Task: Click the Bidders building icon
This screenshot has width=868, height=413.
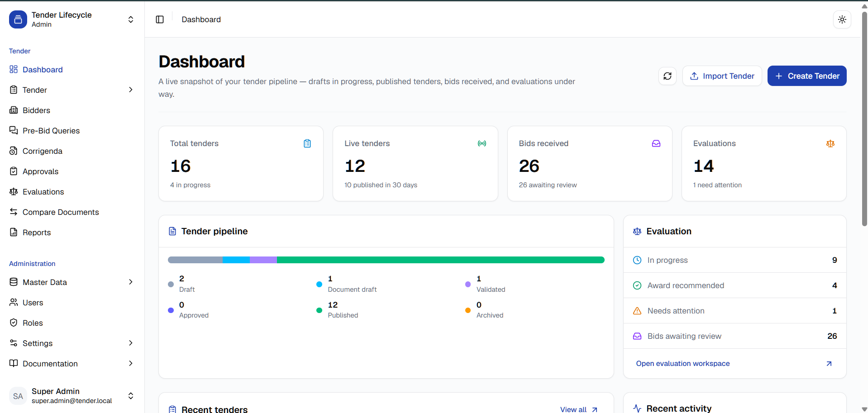Action: pos(14,110)
